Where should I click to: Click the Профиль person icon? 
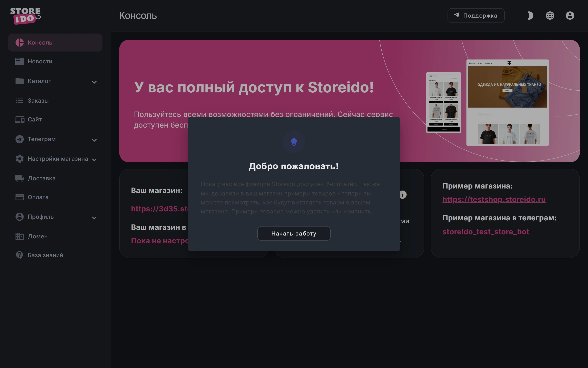pyautogui.click(x=20, y=217)
